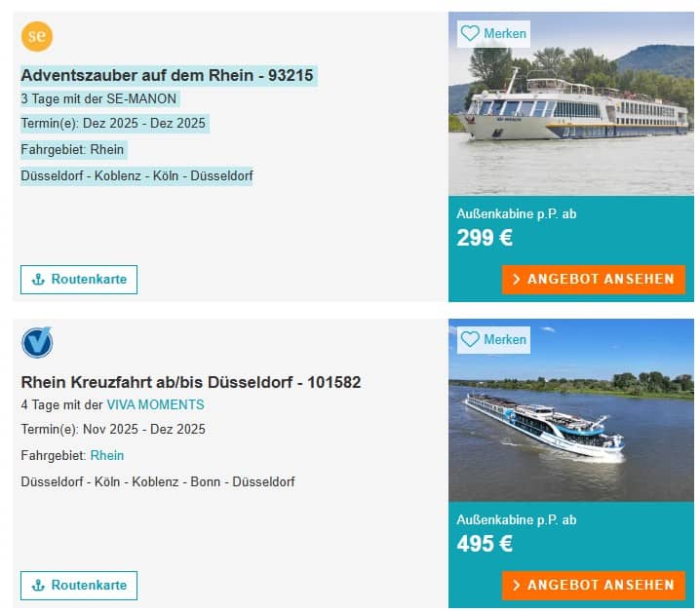Click arrow on first Angebot ansehen button
The height and width of the screenshot is (612, 700).
tap(516, 280)
